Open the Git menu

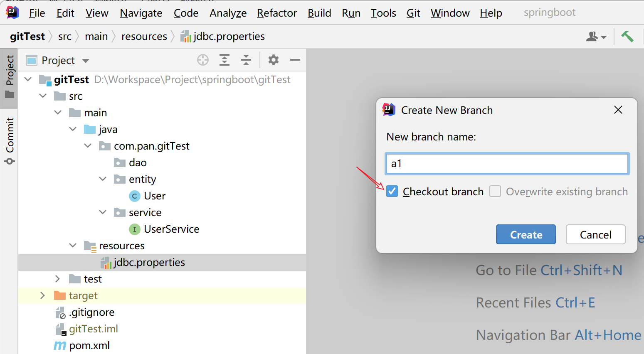point(413,13)
